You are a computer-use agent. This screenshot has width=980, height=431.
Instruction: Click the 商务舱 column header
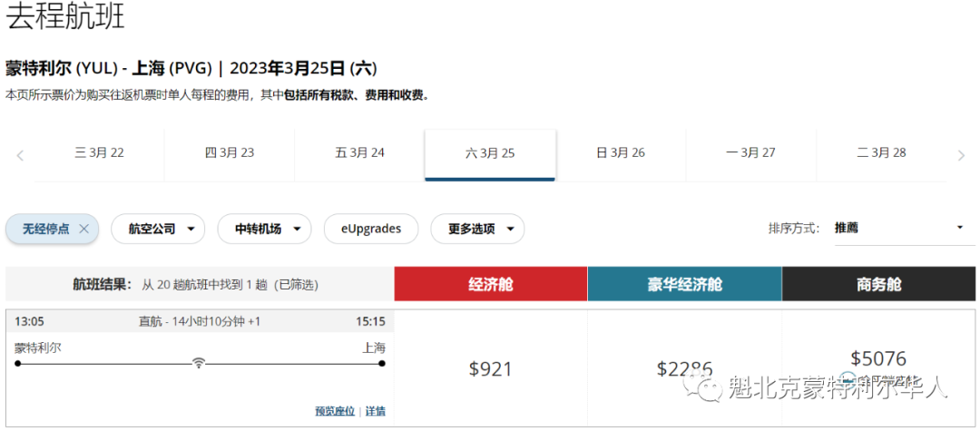(878, 284)
